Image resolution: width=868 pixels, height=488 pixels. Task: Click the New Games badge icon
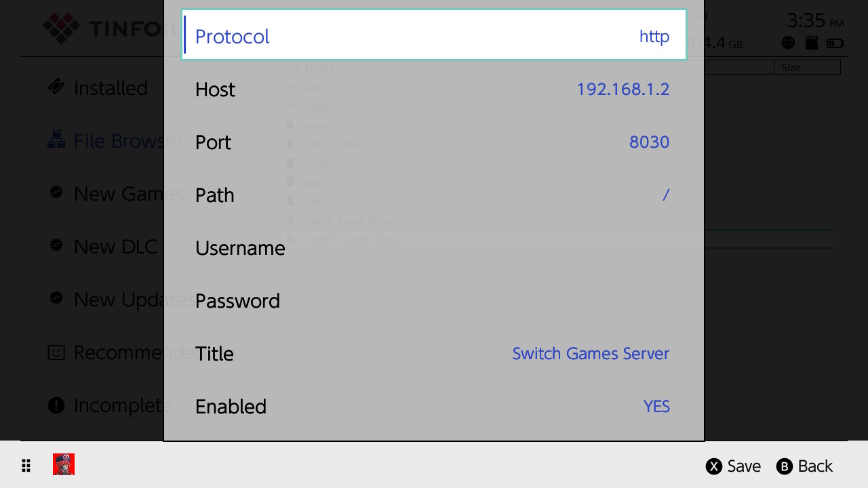56,192
